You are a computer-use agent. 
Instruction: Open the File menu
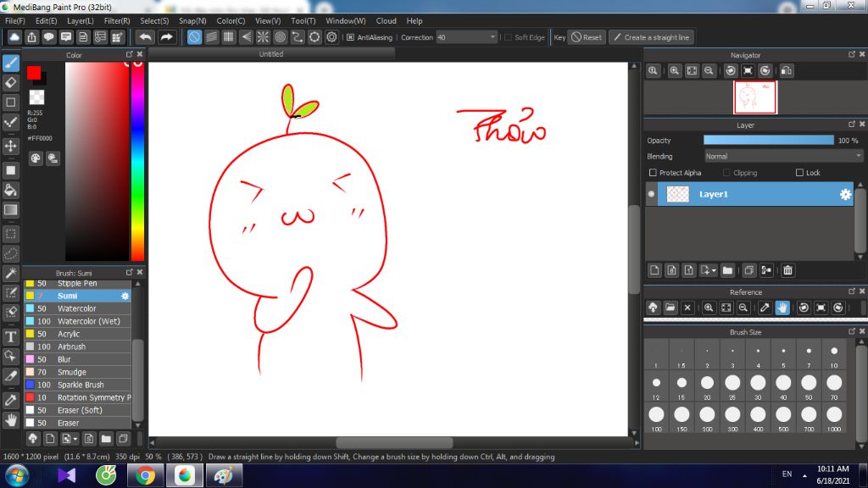pyautogui.click(x=15, y=21)
